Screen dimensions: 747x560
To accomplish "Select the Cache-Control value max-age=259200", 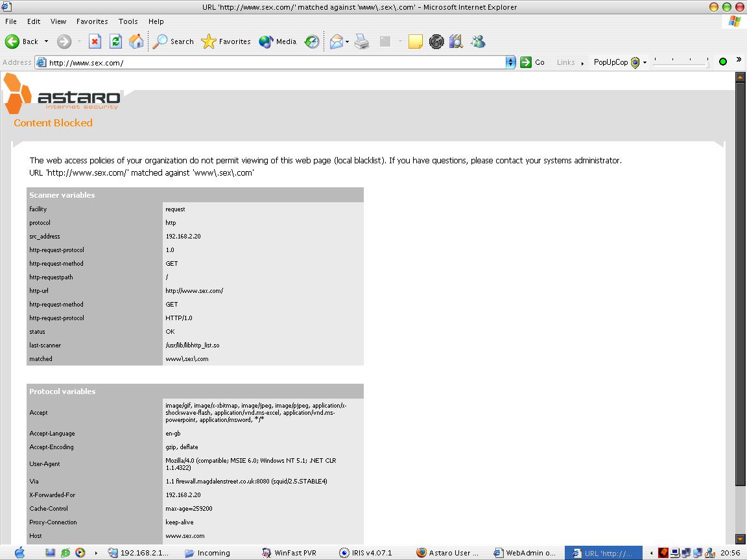I will [x=189, y=509].
